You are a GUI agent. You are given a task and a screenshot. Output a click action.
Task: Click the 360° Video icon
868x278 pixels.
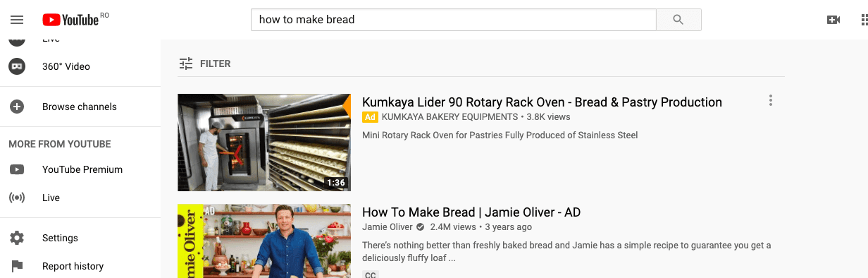pos(16,66)
